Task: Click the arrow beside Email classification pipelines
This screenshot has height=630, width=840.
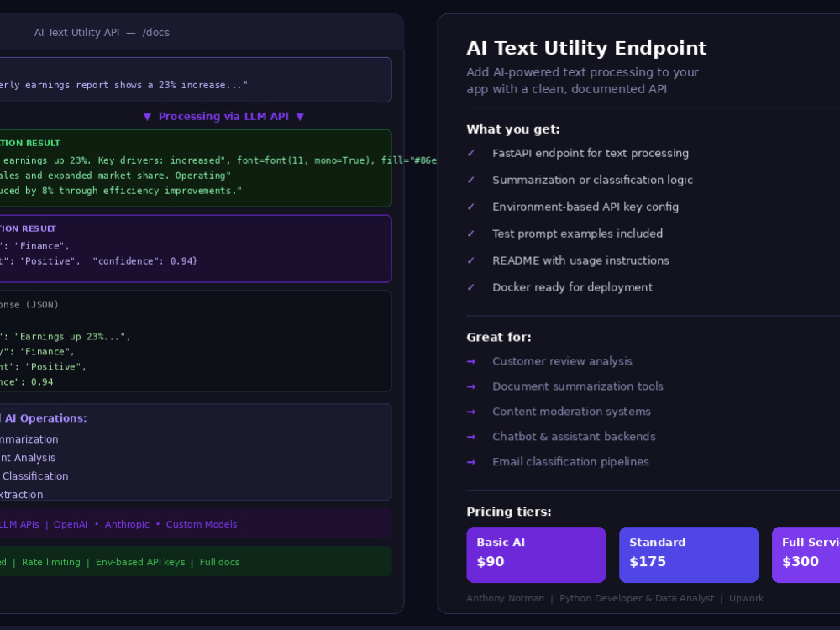Action: pos(471,462)
